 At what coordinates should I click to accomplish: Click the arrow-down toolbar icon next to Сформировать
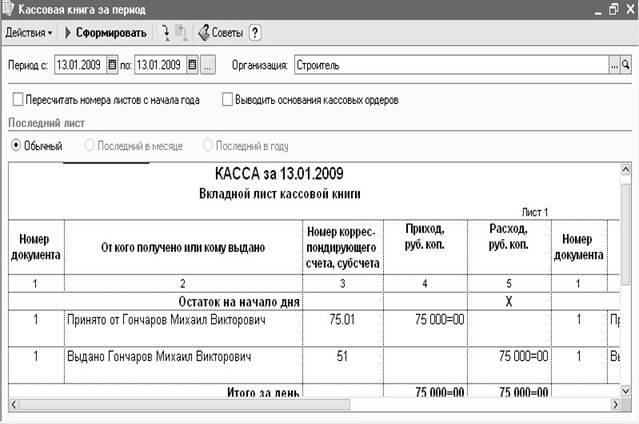point(165,33)
